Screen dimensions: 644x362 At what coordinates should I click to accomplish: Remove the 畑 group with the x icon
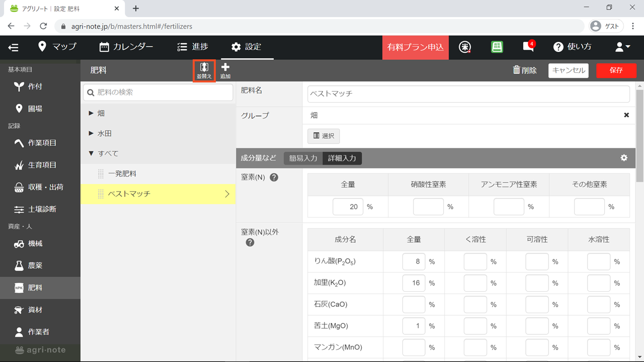[x=626, y=115]
